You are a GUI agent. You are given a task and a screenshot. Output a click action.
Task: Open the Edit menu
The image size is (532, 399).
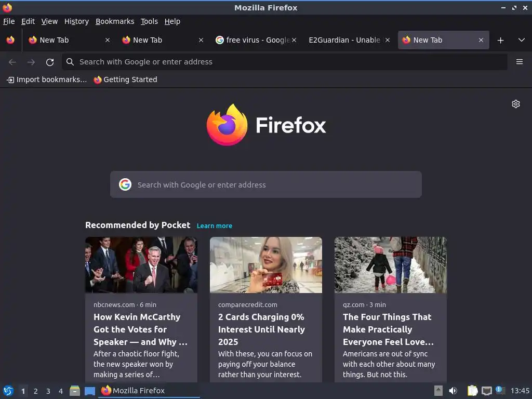28,21
